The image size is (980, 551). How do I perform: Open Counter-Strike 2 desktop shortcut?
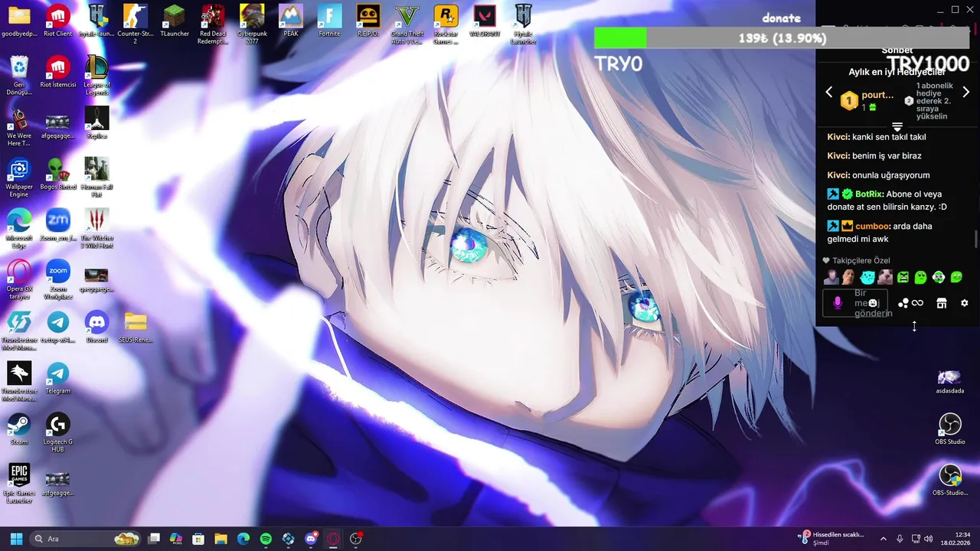click(136, 23)
